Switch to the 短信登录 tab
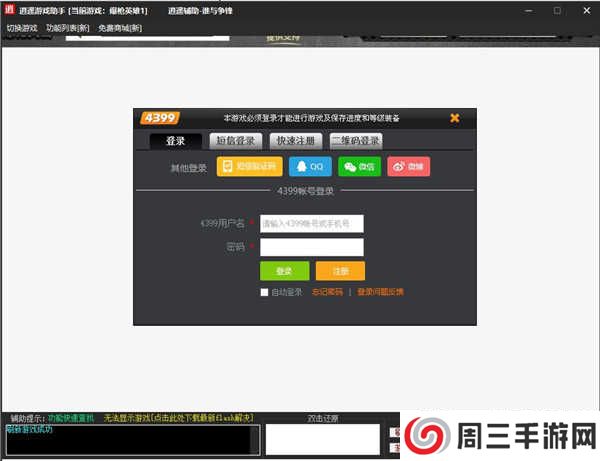The height and width of the screenshot is (461, 600). (x=237, y=141)
